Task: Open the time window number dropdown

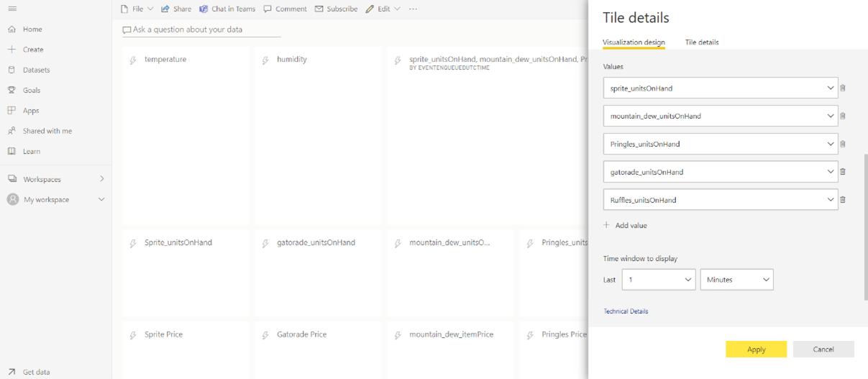Action: pyautogui.click(x=658, y=280)
